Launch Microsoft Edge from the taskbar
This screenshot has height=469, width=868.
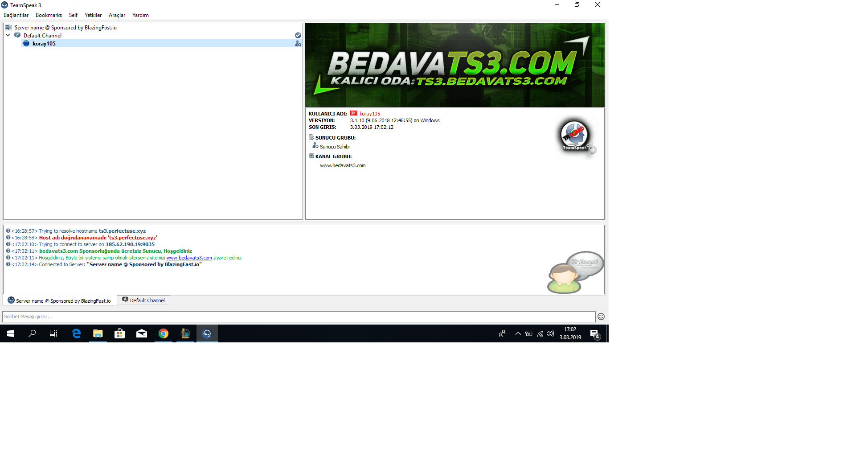pos(76,333)
